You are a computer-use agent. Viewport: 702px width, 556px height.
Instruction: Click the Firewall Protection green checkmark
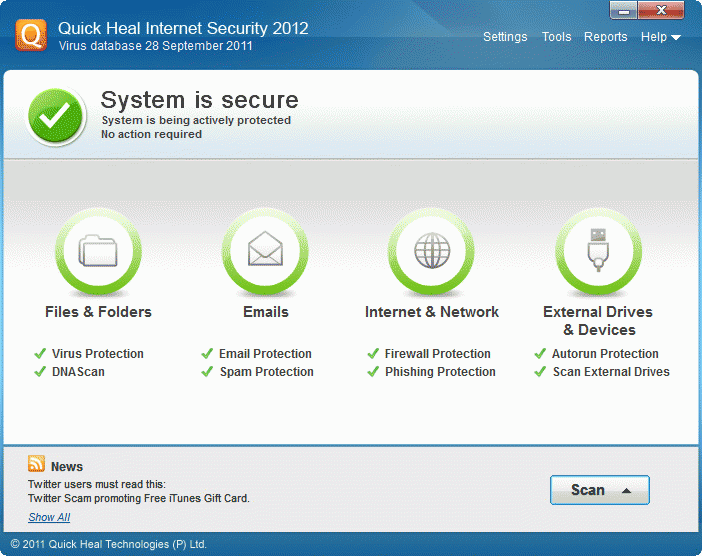click(x=373, y=354)
